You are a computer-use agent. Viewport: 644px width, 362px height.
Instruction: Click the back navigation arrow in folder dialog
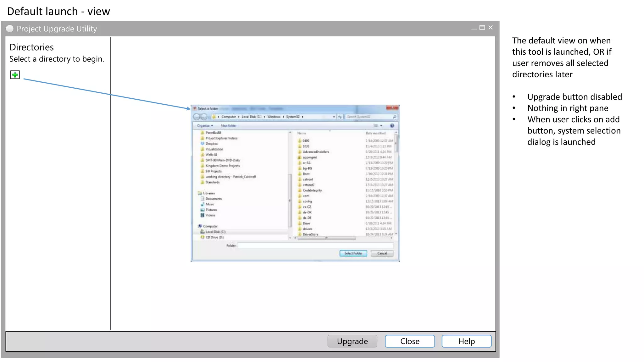click(197, 117)
